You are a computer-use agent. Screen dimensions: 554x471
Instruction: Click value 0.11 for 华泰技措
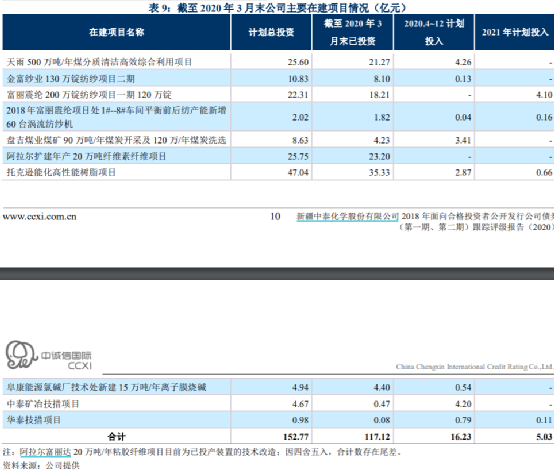point(544,420)
